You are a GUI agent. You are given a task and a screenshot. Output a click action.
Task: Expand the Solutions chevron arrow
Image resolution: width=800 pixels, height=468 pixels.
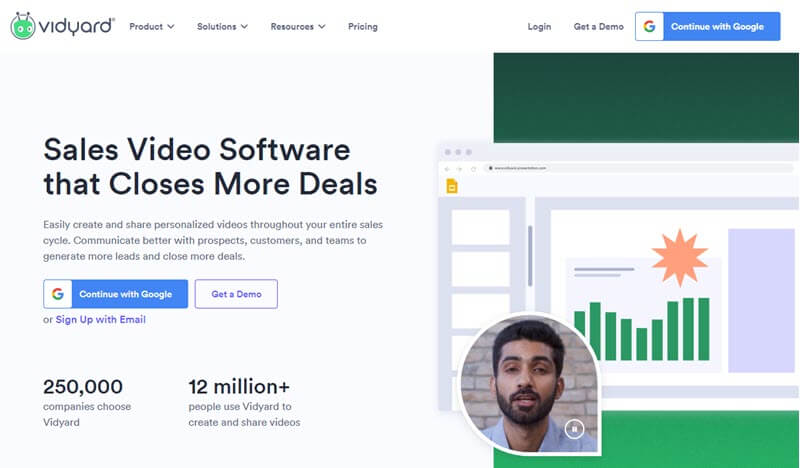(244, 27)
